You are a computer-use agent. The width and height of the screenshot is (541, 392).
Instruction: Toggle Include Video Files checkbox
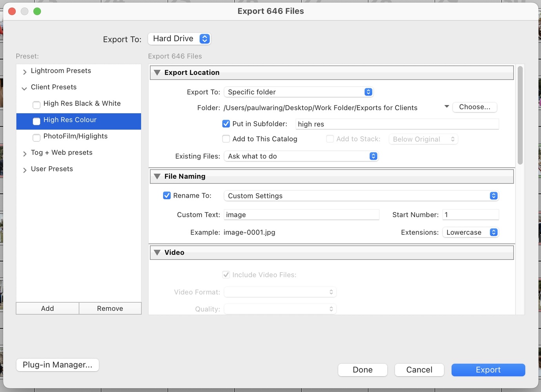point(226,275)
